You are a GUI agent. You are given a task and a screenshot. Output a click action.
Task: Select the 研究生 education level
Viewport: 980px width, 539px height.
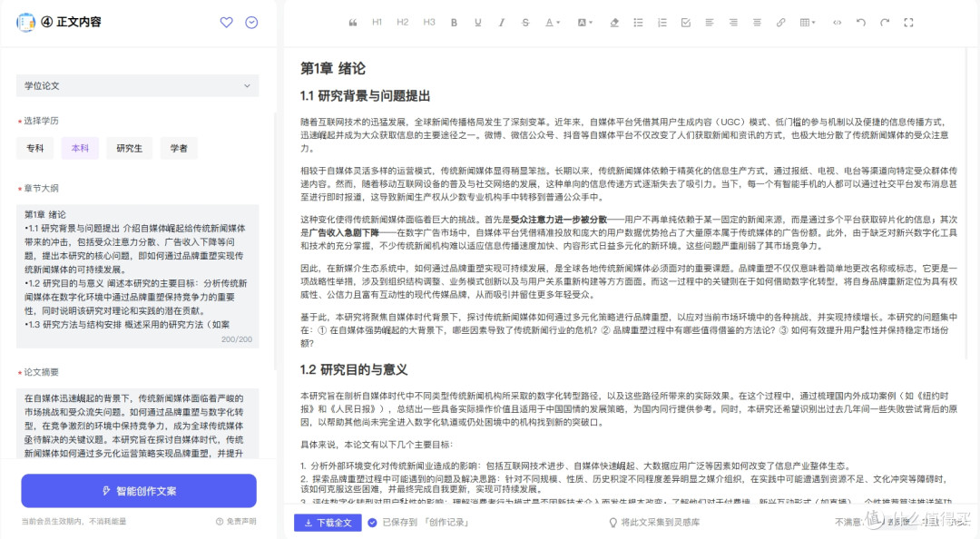[130, 148]
